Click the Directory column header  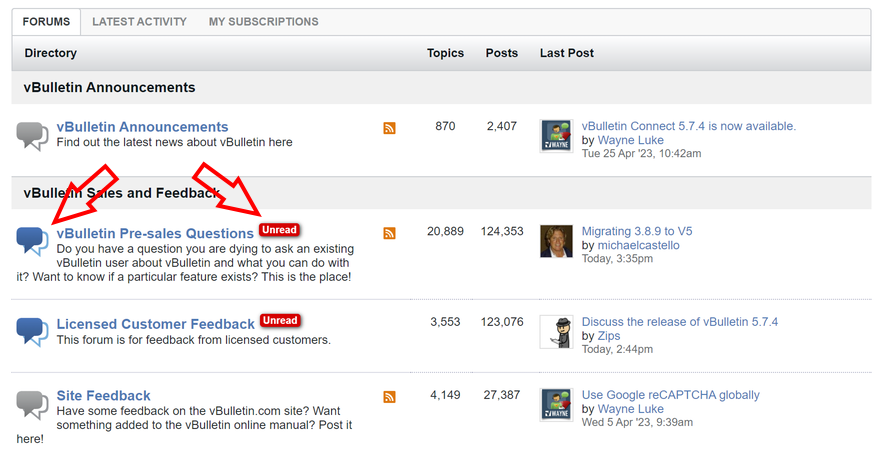click(x=51, y=53)
